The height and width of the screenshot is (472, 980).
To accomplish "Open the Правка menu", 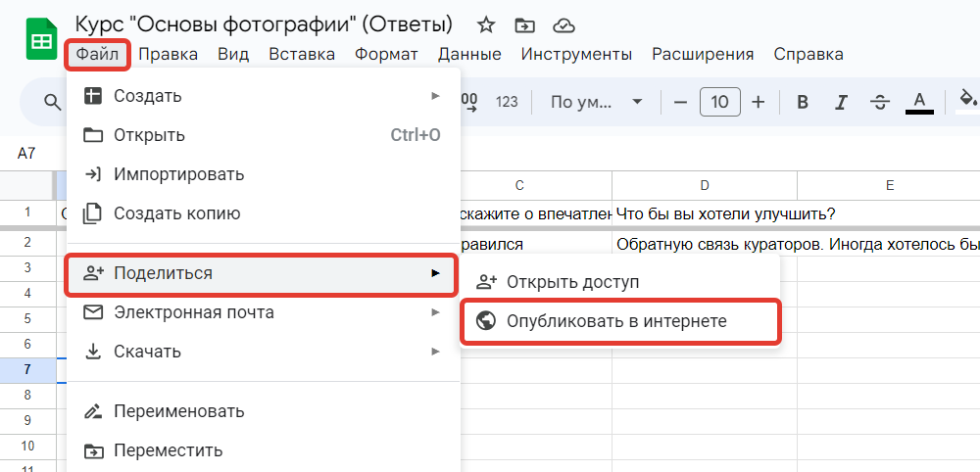I will (169, 54).
